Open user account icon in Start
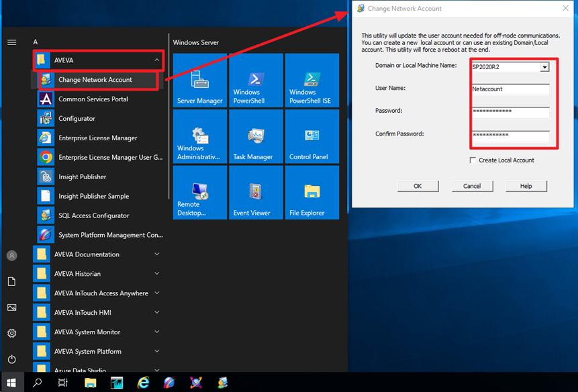 [x=12, y=256]
